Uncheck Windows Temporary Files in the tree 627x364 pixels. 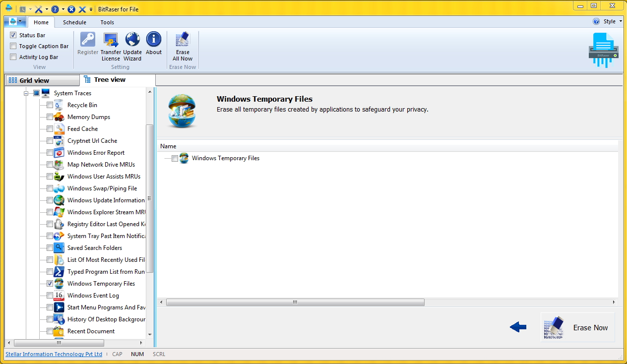pos(50,284)
